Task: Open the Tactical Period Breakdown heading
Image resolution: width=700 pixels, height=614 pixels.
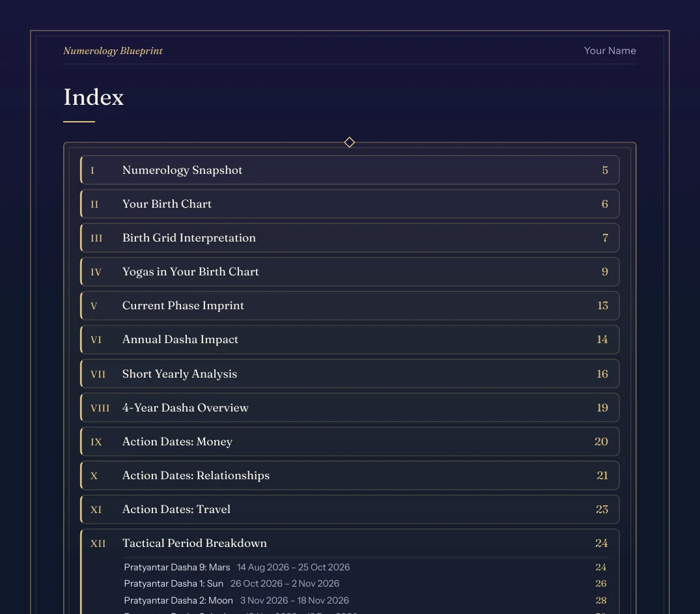Action: click(195, 544)
